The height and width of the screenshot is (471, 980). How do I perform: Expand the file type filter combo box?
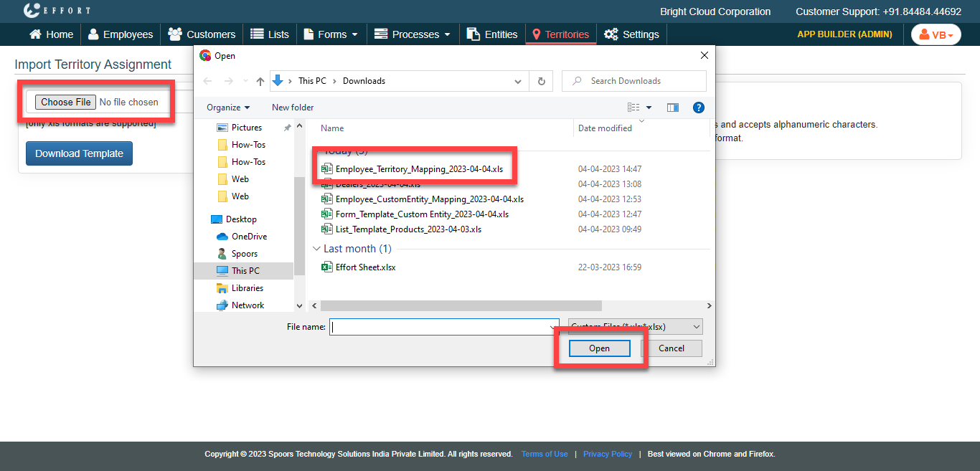pyautogui.click(x=635, y=327)
